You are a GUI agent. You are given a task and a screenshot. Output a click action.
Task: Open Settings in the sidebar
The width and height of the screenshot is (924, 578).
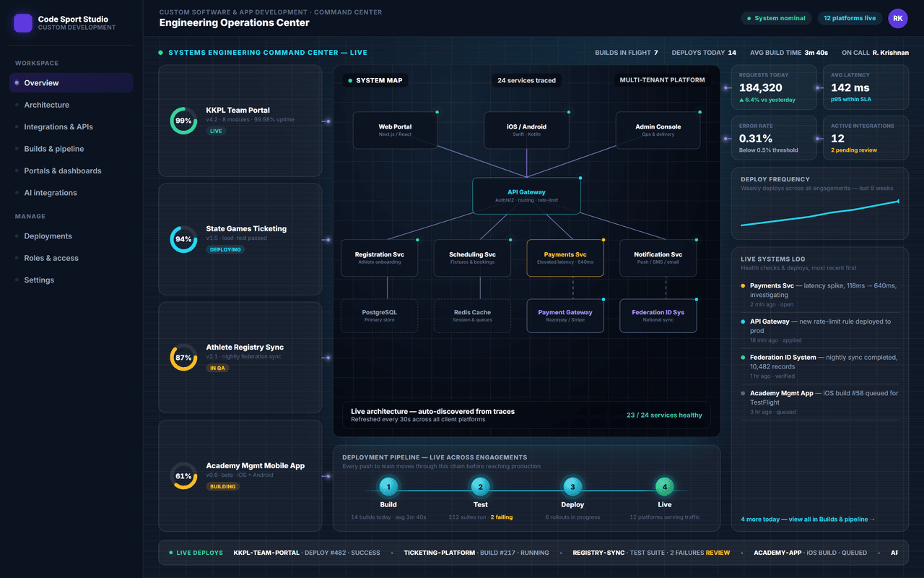pyautogui.click(x=71, y=280)
